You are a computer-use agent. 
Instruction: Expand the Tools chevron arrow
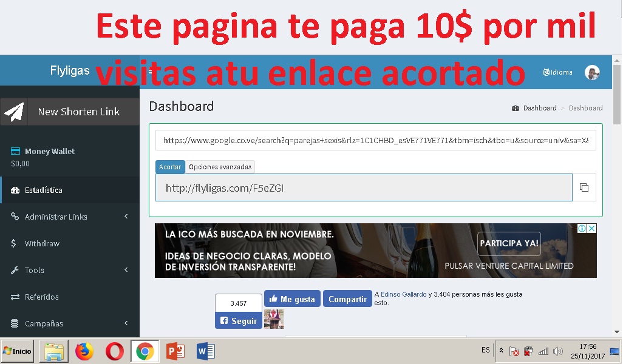[x=126, y=270]
